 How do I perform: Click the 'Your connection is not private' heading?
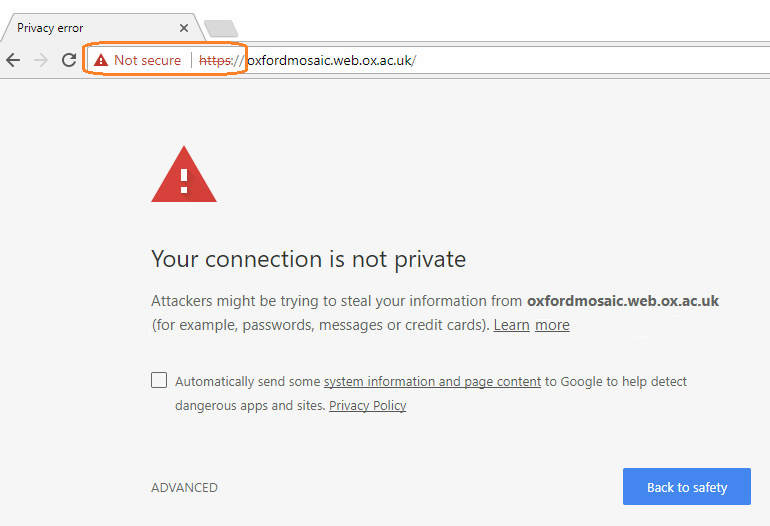tap(308, 259)
